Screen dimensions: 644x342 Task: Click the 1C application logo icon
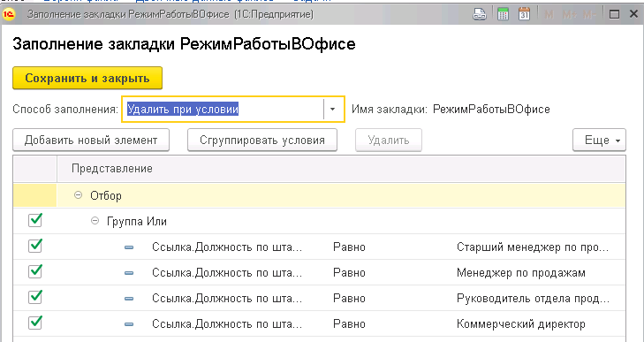[9, 14]
